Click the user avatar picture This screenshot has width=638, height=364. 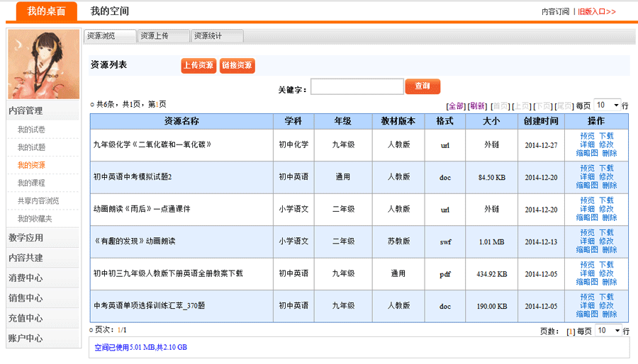pos(43,64)
